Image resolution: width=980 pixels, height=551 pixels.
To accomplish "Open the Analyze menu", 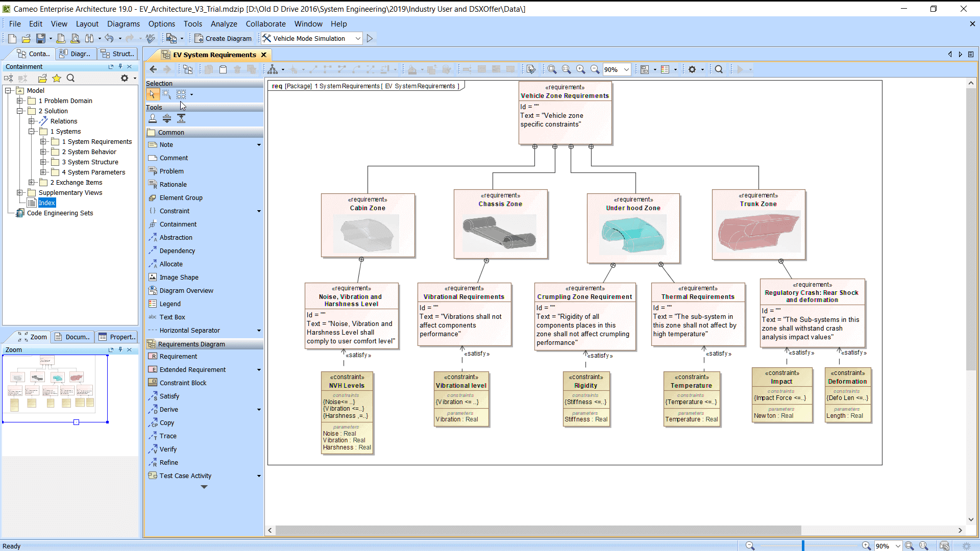I will (x=224, y=23).
